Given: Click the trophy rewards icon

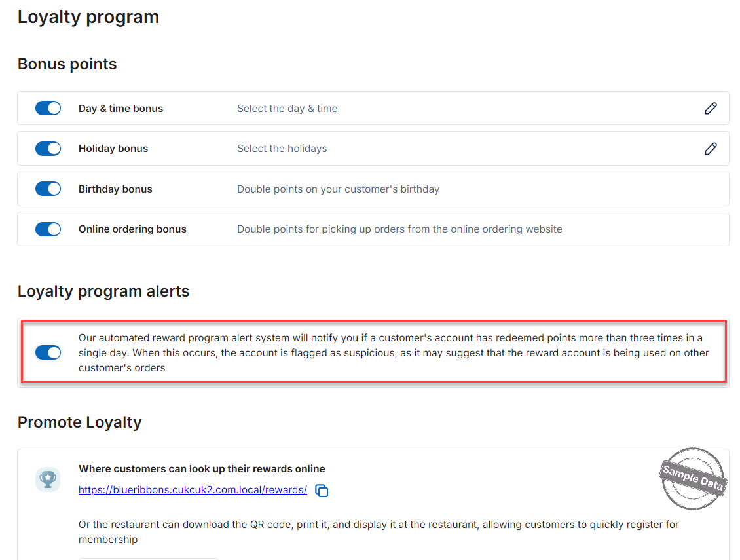Looking at the screenshot, I should [x=48, y=479].
